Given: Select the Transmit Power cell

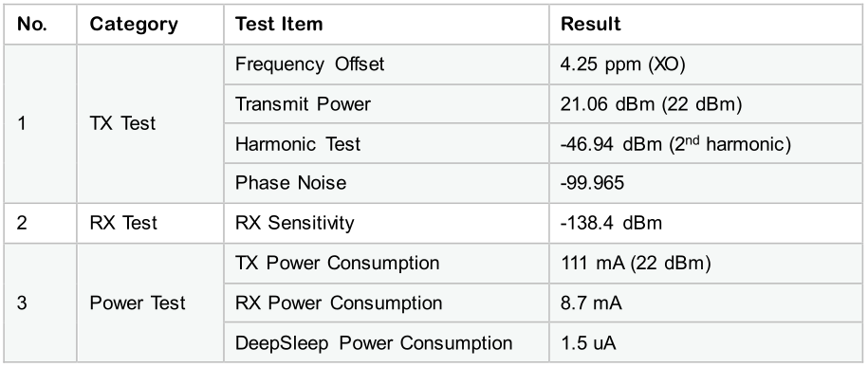Looking at the screenshot, I should pos(386,104).
